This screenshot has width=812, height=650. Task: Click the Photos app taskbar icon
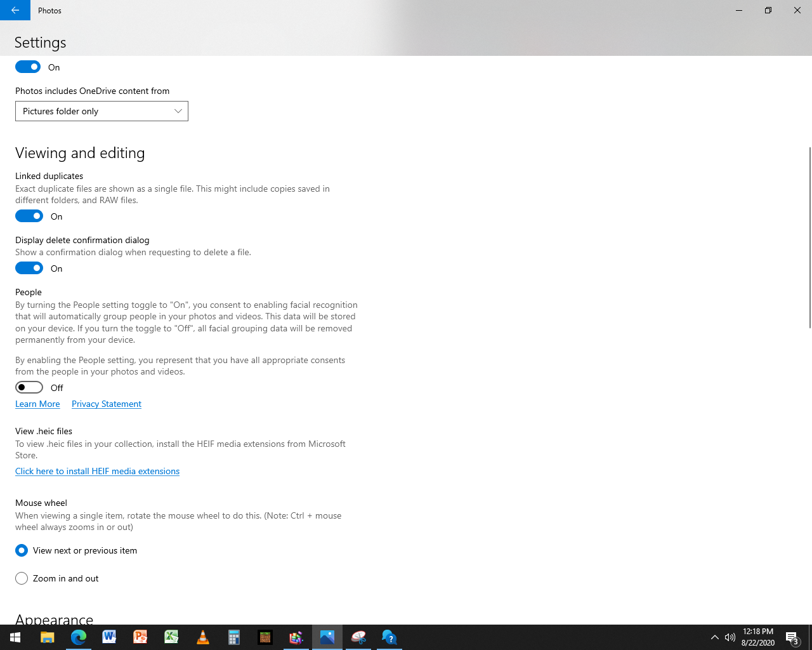(x=327, y=637)
